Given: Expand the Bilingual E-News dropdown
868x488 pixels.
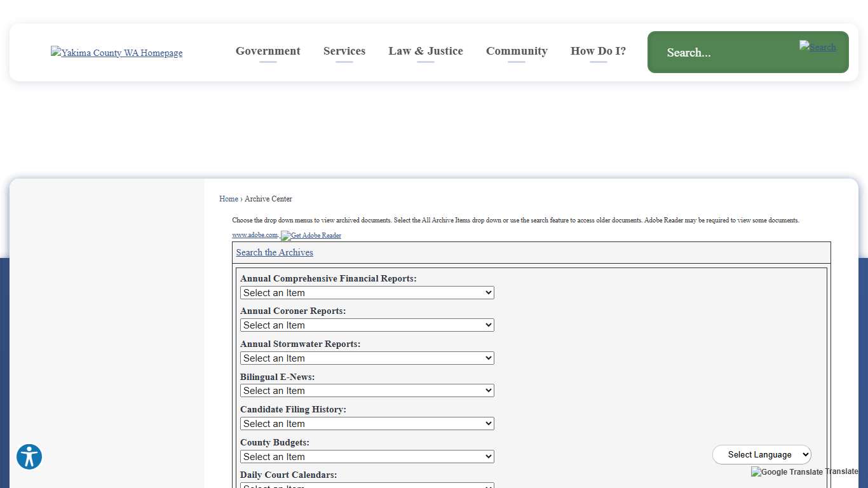Looking at the screenshot, I should [x=367, y=391].
